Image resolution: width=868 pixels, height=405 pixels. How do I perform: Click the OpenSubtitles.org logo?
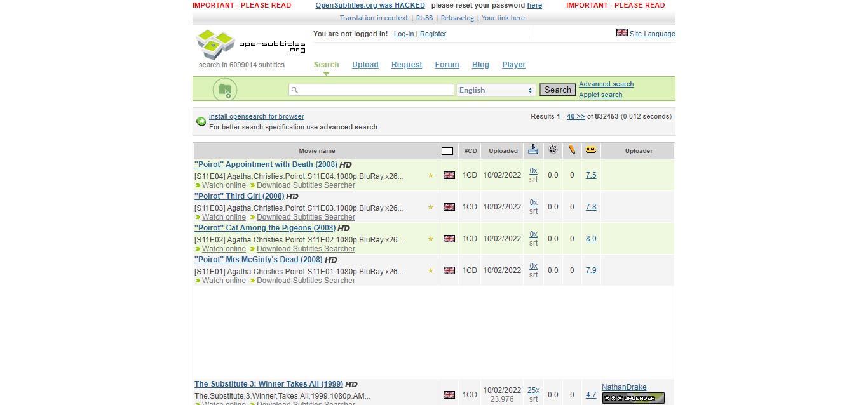coord(251,44)
